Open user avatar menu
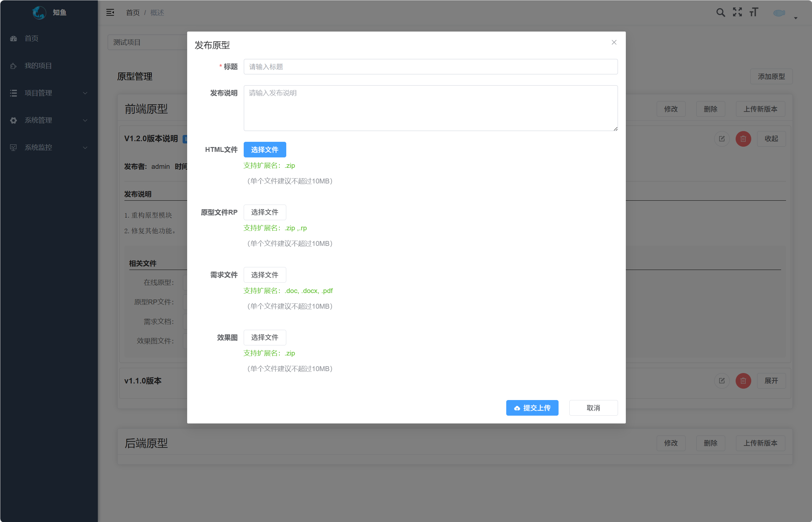 [779, 13]
